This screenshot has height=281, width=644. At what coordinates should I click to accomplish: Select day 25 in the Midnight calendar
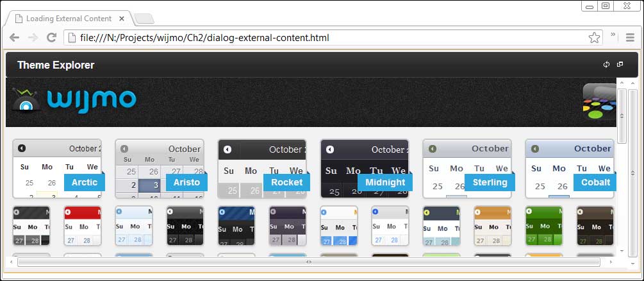pos(334,192)
